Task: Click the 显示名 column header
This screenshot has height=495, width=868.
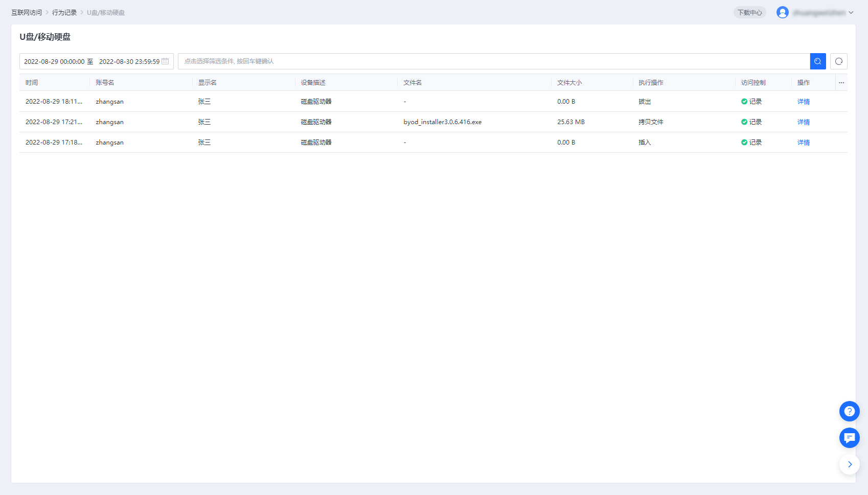Action: click(x=208, y=83)
